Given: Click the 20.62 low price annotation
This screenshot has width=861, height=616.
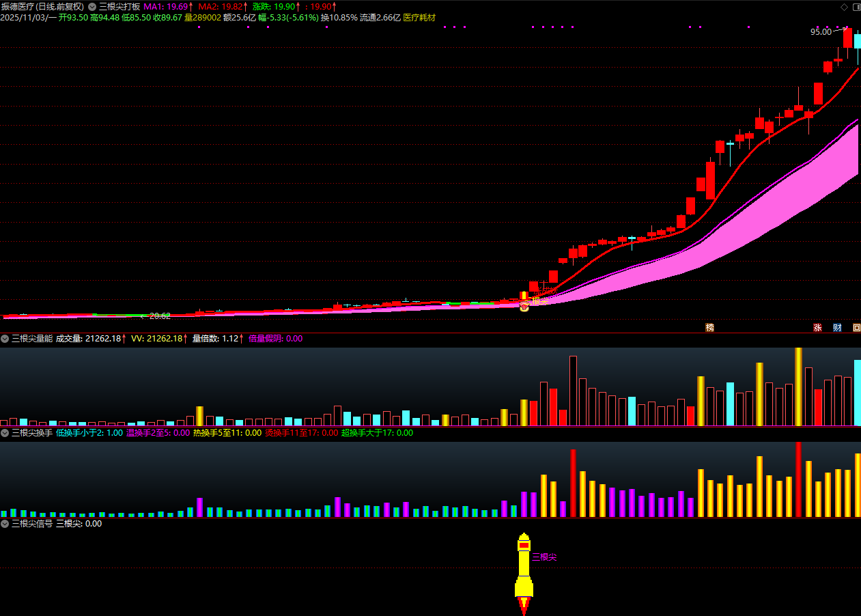Looking at the screenshot, I should tap(160, 316).
